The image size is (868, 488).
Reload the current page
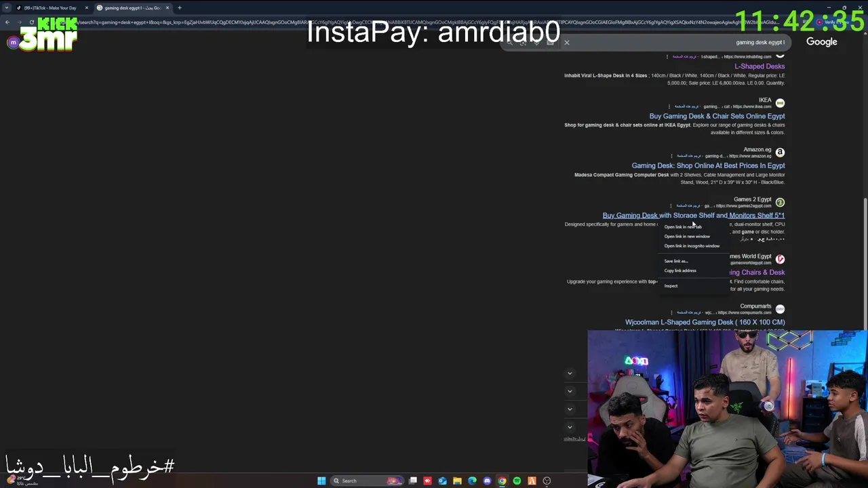(x=31, y=22)
